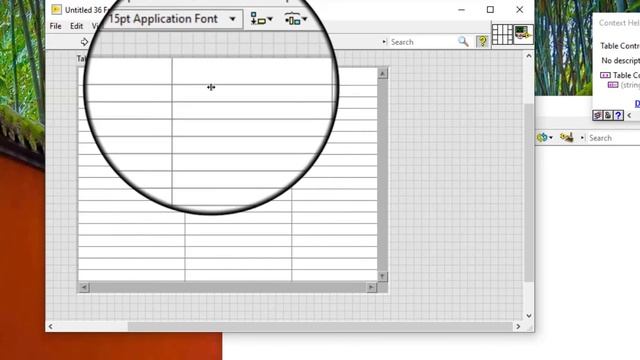Viewport: 640px width, 360px height.
Task: Click the Run arrow button
Action: [x=84, y=42]
